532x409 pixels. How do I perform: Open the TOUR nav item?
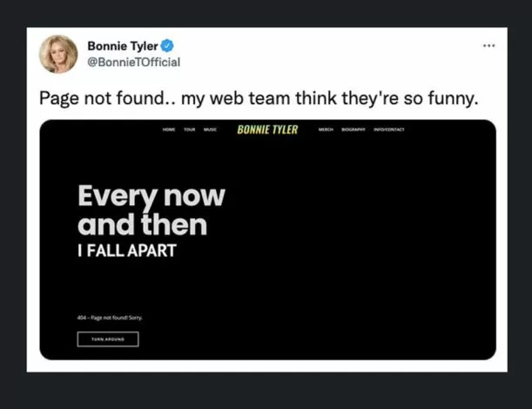tap(189, 130)
